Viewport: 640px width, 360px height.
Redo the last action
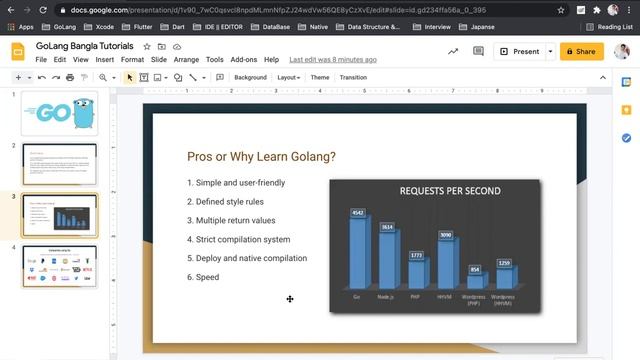tap(56, 78)
